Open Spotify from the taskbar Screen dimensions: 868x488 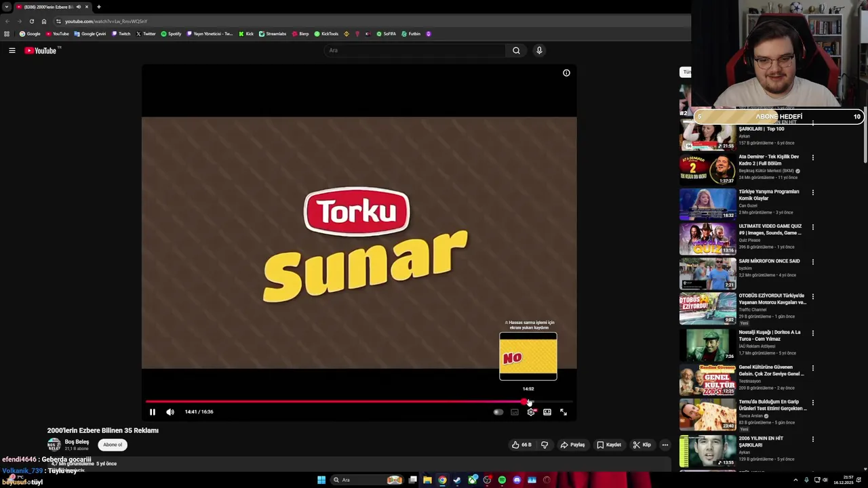502,480
